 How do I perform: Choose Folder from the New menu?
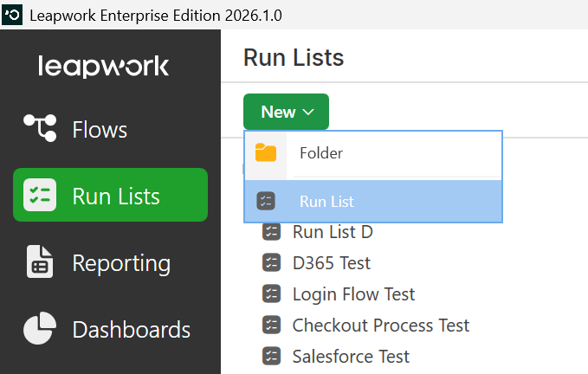(x=373, y=153)
